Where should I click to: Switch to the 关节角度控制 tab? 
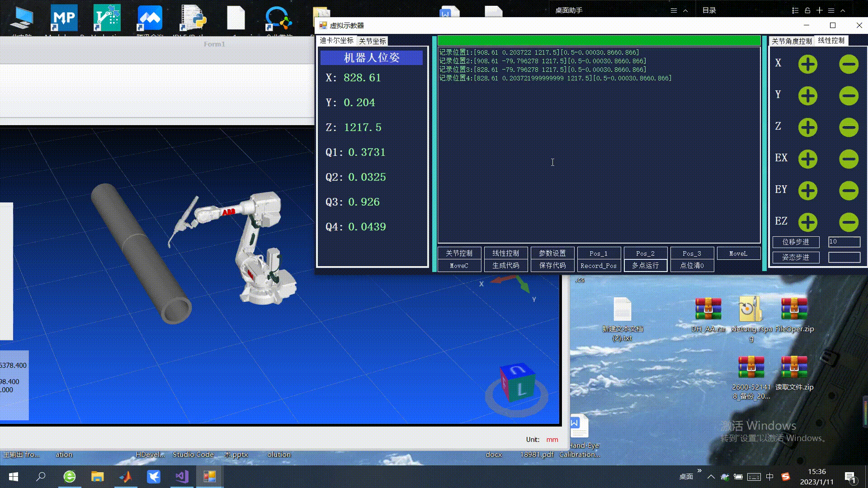tap(791, 41)
